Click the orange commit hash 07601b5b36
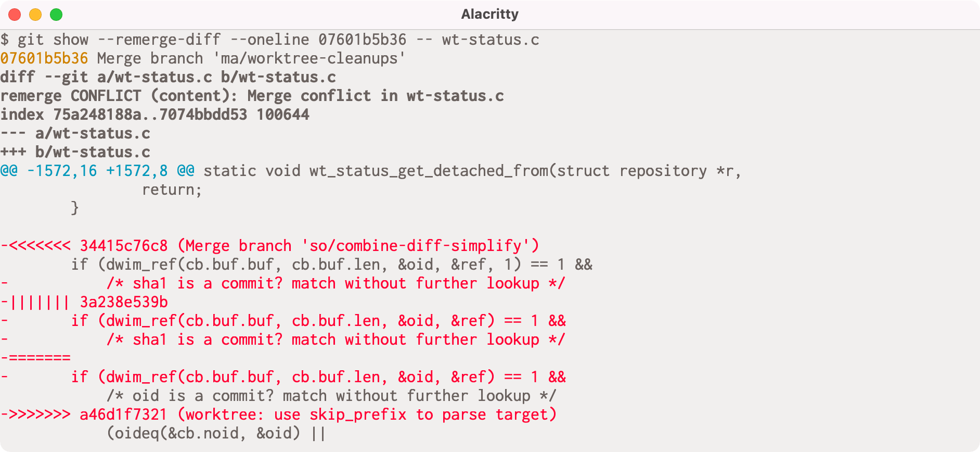Screen dimensions: 980x452 point(44,58)
